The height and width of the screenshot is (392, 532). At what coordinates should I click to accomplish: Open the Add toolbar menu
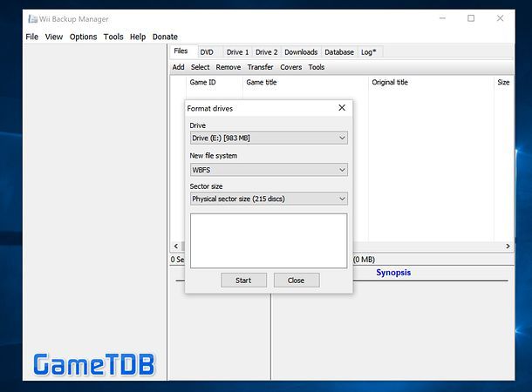tap(179, 67)
